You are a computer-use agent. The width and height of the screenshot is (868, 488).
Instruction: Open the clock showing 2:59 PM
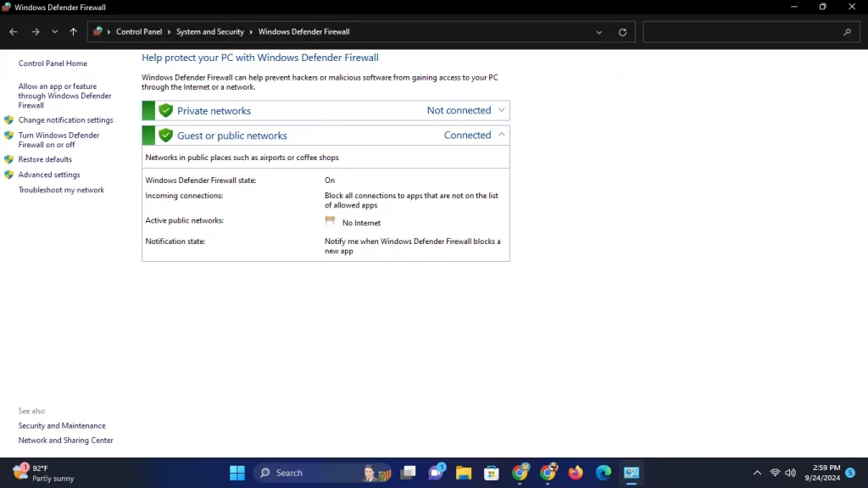pyautogui.click(x=822, y=473)
